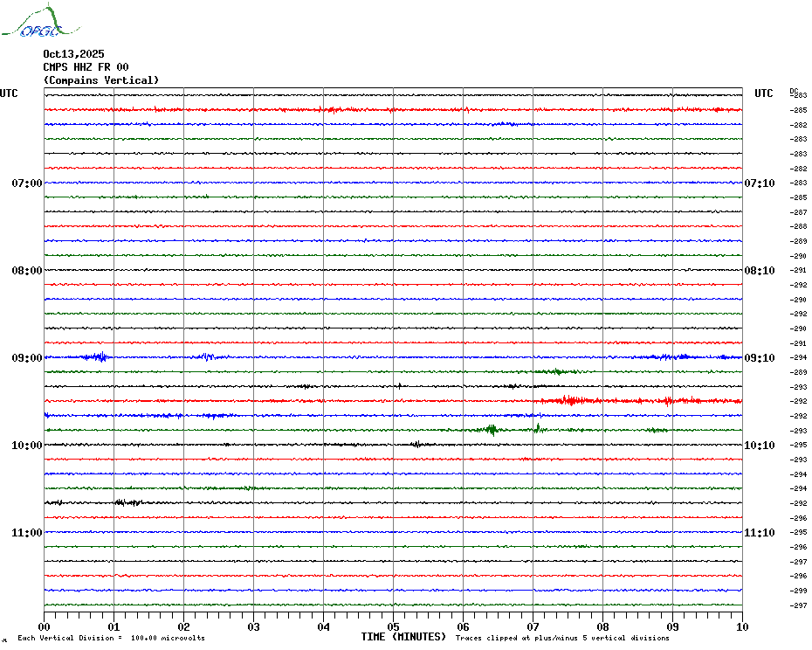
Task: Click the green seismic burst between minutes 06 and 07
Action: tap(492, 429)
